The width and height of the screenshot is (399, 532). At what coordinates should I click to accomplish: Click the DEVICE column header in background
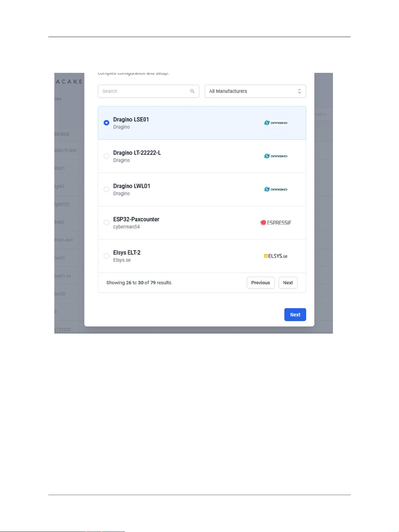pyautogui.click(x=62, y=134)
